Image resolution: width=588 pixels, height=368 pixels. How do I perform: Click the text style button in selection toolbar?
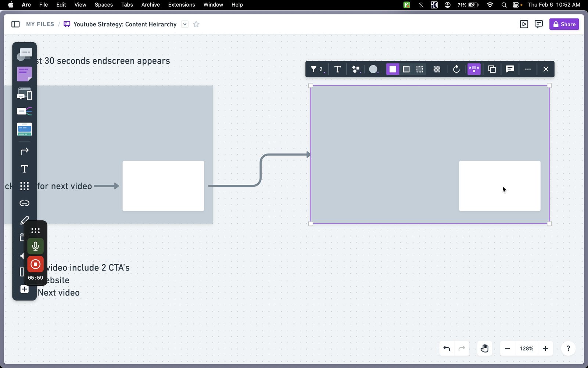click(337, 69)
